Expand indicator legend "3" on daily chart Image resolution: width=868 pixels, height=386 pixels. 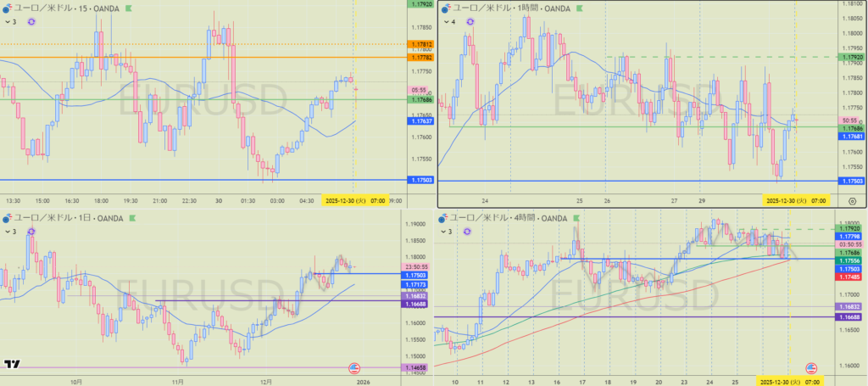pos(10,231)
